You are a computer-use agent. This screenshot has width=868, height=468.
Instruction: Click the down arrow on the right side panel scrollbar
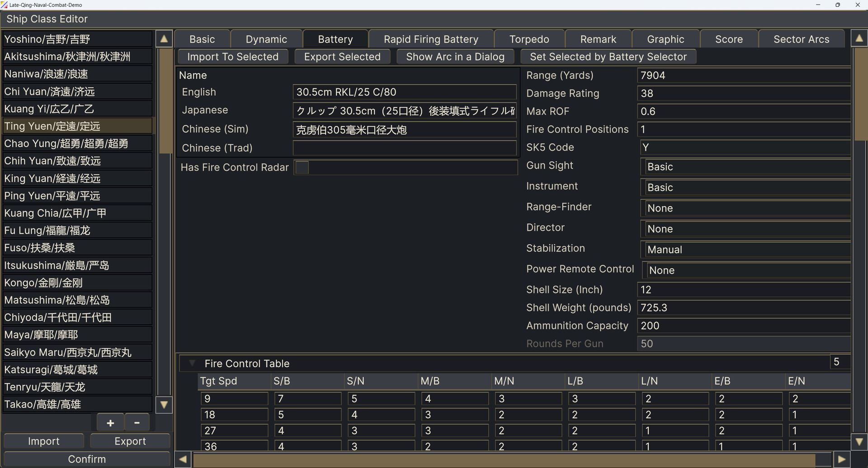(859, 442)
